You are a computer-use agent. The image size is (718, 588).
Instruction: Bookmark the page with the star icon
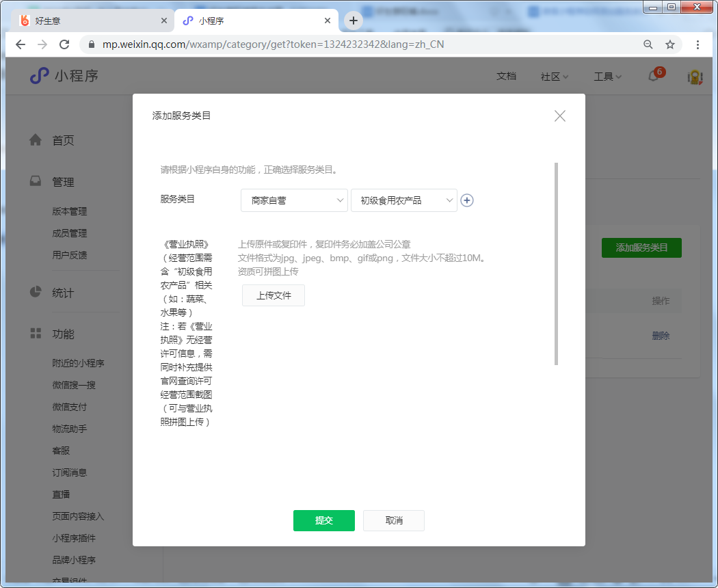pyautogui.click(x=670, y=44)
